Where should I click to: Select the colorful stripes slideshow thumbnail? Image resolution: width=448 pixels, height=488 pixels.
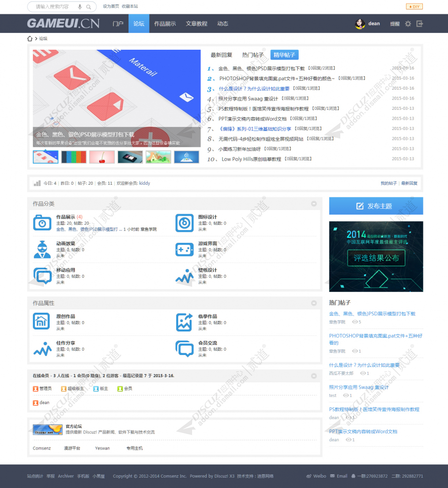(74, 157)
